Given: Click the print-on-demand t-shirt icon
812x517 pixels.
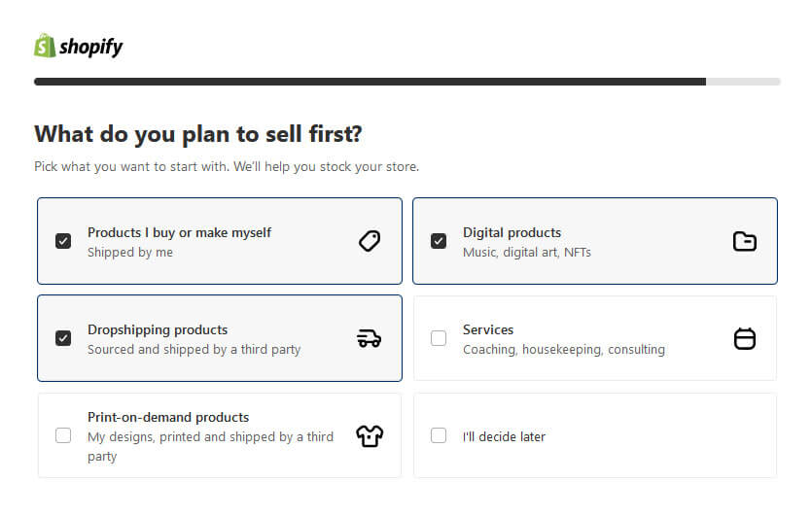Looking at the screenshot, I should point(370,435).
